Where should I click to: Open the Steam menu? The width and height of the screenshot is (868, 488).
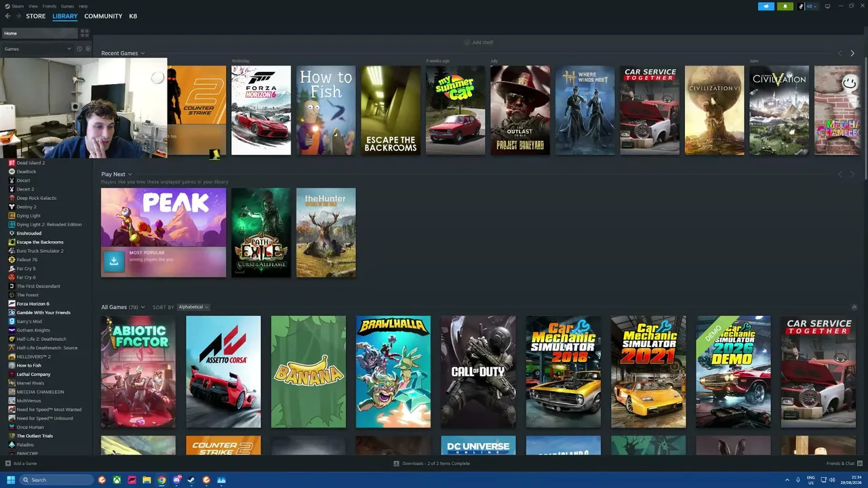coord(17,6)
